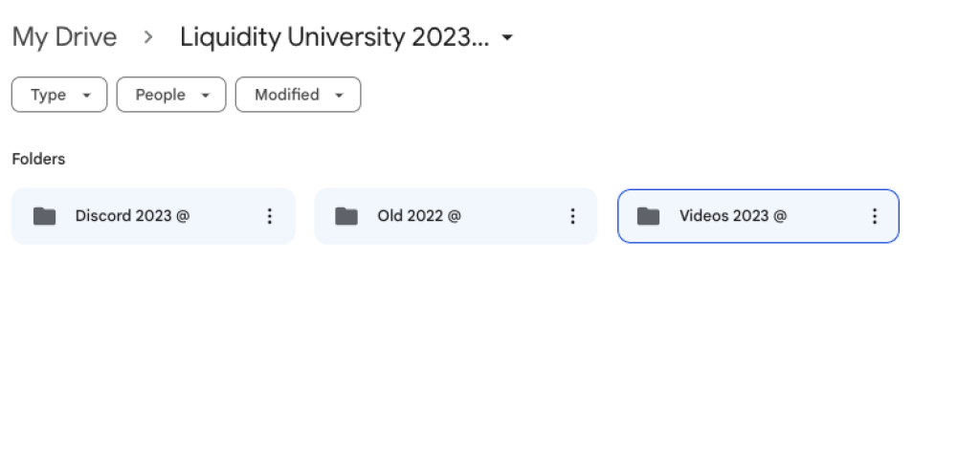Open the Modified filter chip

coord(299,95)
